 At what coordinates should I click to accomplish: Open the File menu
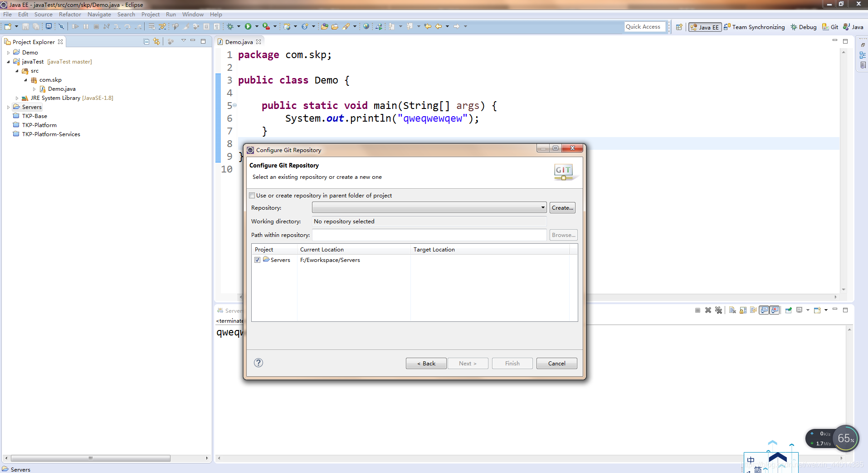click(x=7, y=15)
